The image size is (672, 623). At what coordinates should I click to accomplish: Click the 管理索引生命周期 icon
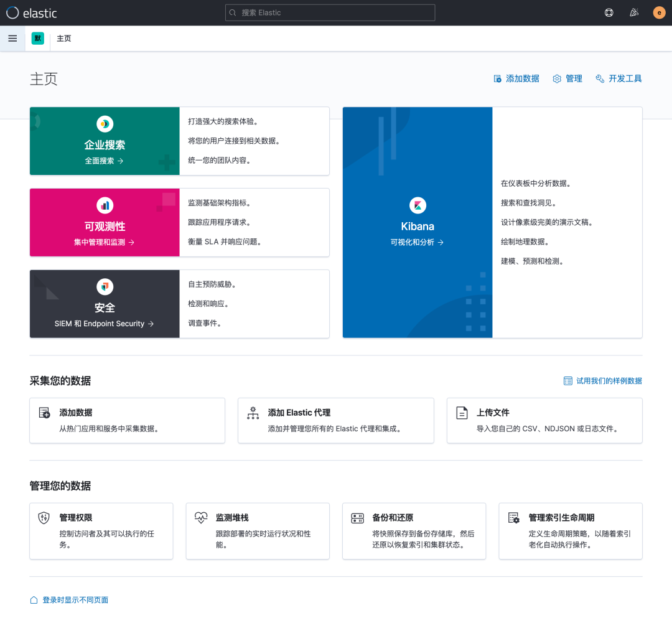(514, 518)
